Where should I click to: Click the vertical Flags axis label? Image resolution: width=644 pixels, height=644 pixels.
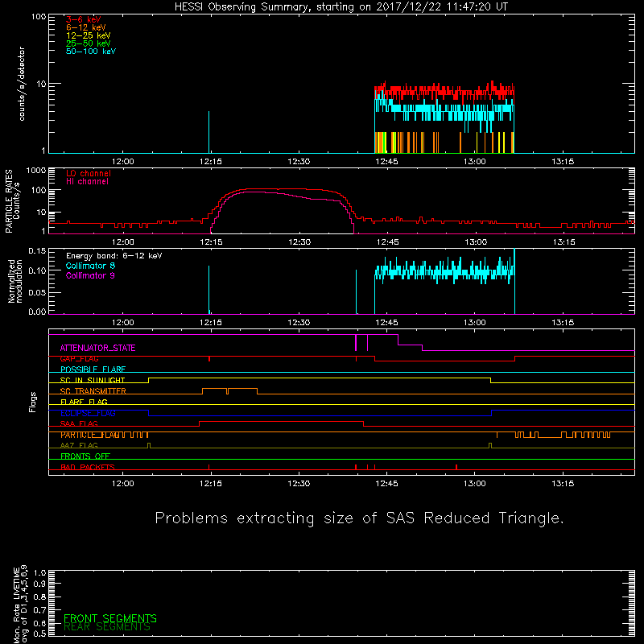33,402
